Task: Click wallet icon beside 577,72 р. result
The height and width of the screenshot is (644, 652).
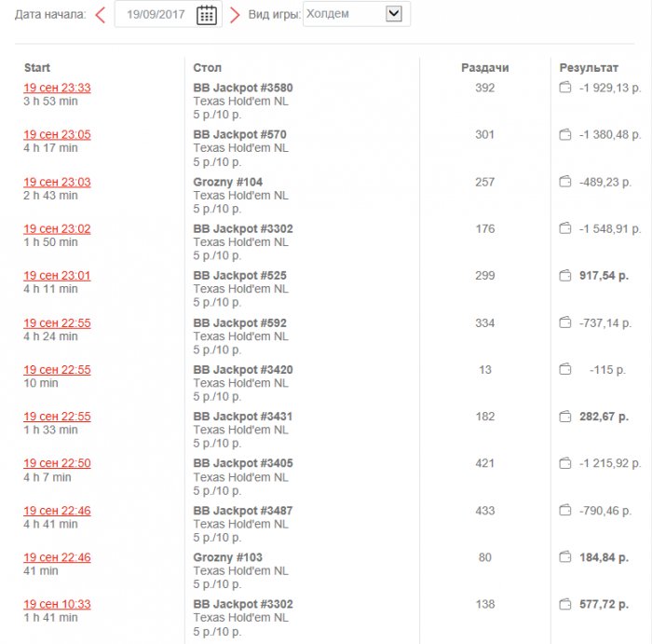Action: pyautogui.click(x=564, y=605)
